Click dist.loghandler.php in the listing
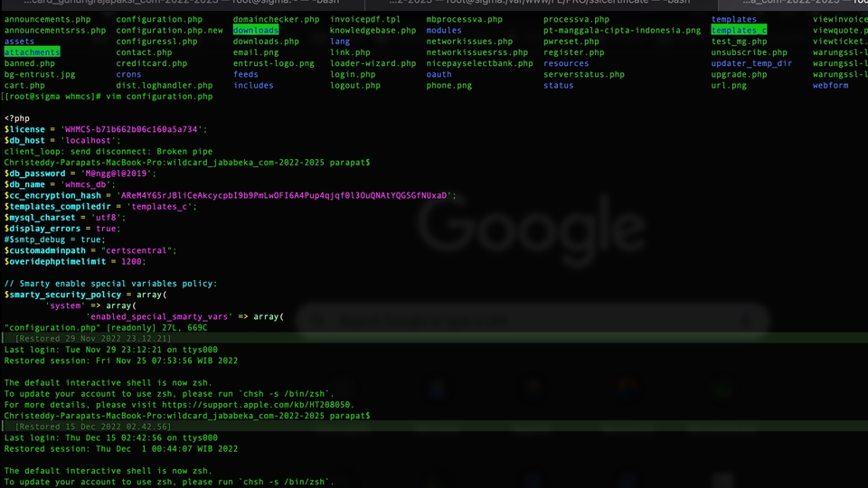This screenshot has height=488, width=868. point(165,86)
